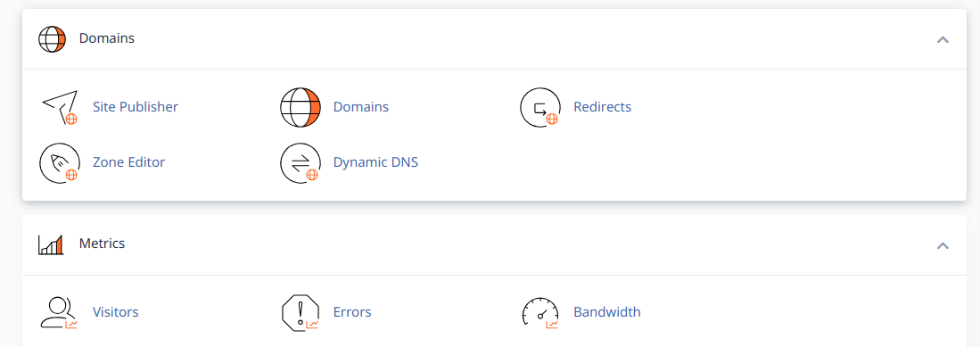
Task: Open the Dynamic DNS link
Action: click(375, 162)
